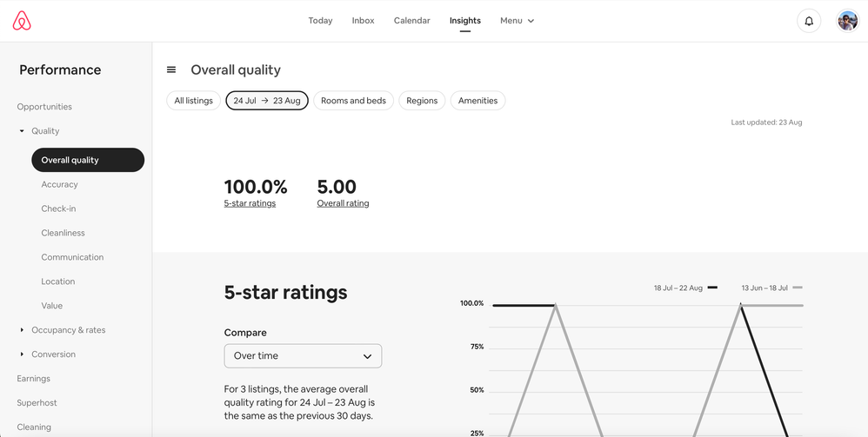The height and width of the screenshot is (437, 868).
Task: Go to the Calendar tab
Action: pos(411,21)
